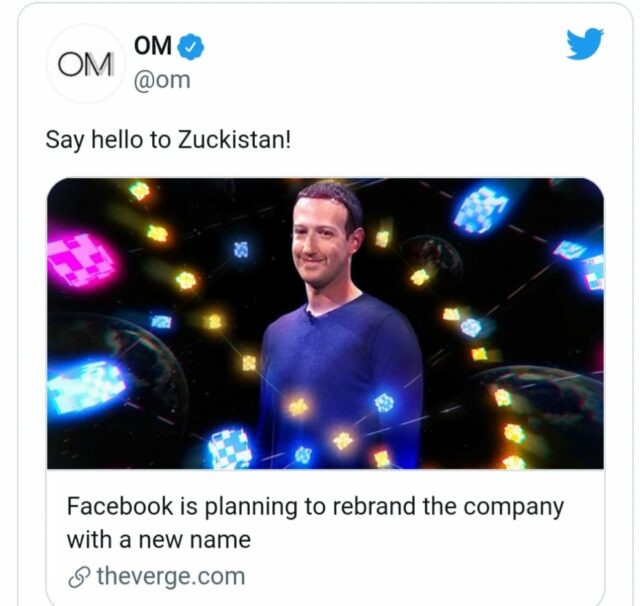The image size is (640, 606).
Task: Click the chain-link icon beside theverge.com
Action: click(78, 576)
